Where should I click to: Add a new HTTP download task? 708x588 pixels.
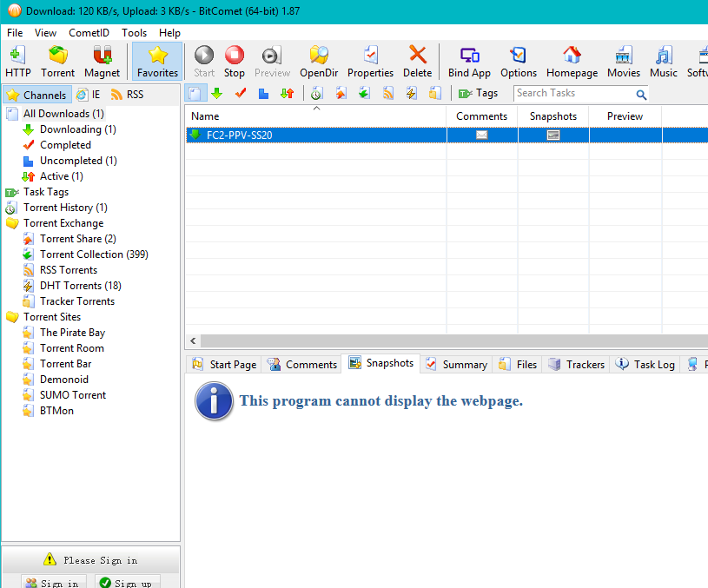tap(18, 62)
